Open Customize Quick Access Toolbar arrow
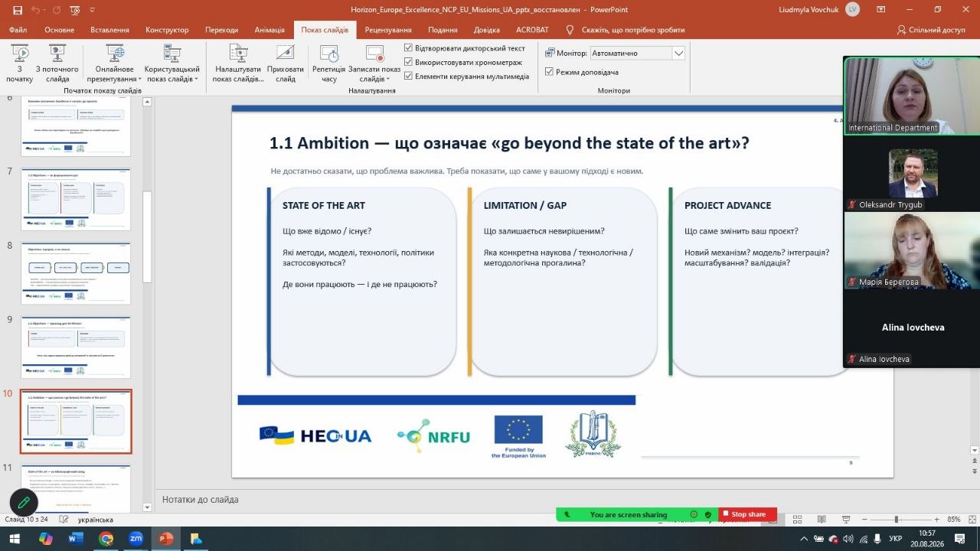Viewport: 980px width, 551px height. click(91, 9)
